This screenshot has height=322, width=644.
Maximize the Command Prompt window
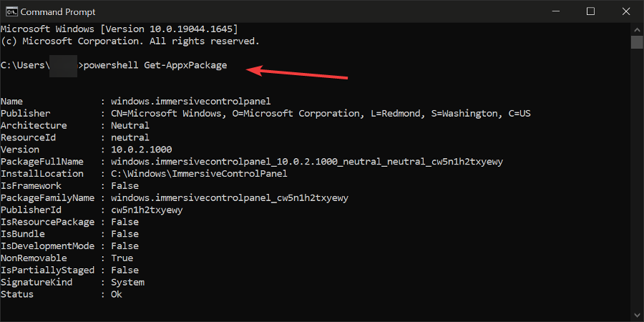(590, 11)
